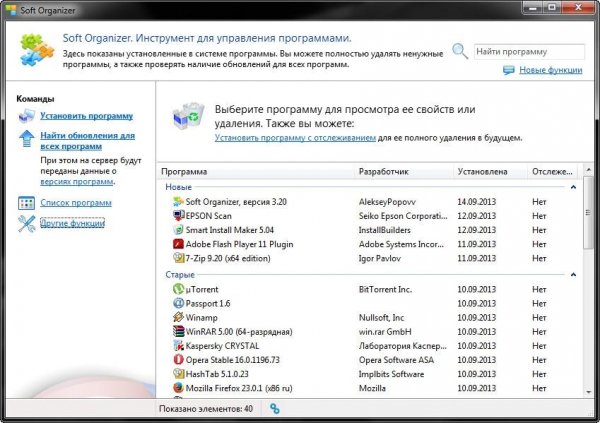The image size is (600, 423).
Task: Click the wrench and screwdriver tools icon
Action: [x=26, y=224]
